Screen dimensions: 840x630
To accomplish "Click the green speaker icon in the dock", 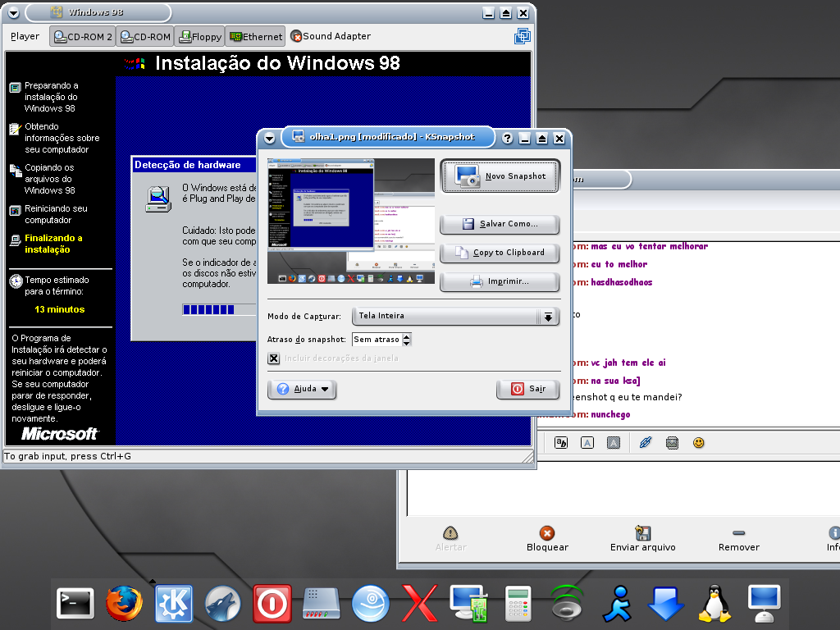I will click(567, 603).
